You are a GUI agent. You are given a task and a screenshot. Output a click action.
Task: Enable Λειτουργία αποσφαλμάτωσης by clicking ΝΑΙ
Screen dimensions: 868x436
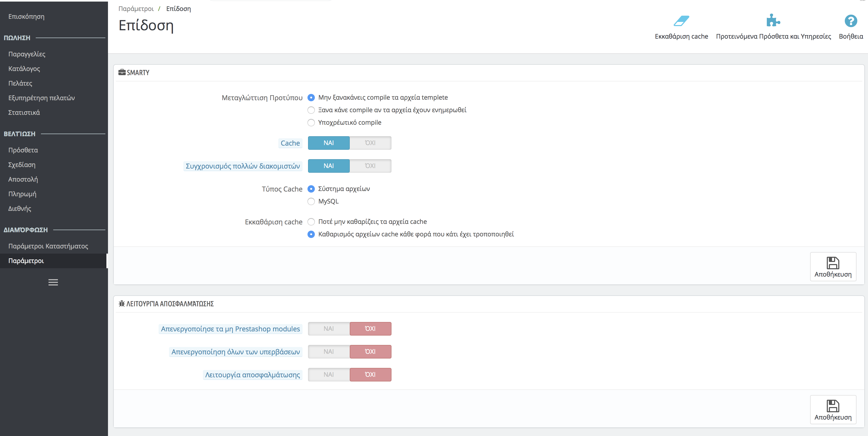[x=329, y=375]
